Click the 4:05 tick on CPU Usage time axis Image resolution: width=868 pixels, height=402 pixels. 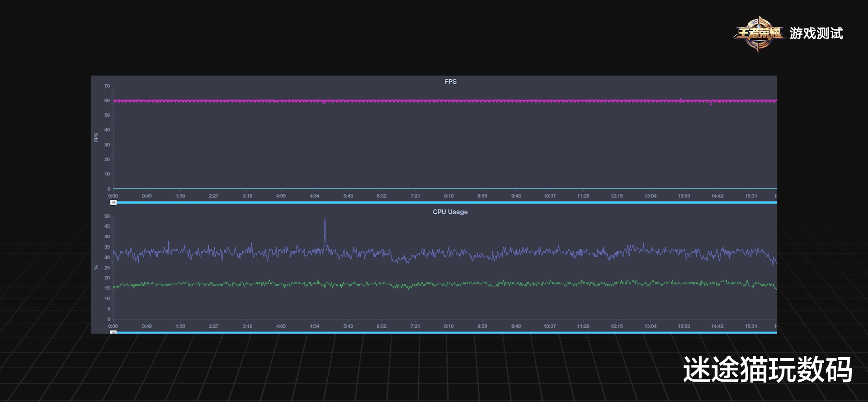tap(281, 326)
